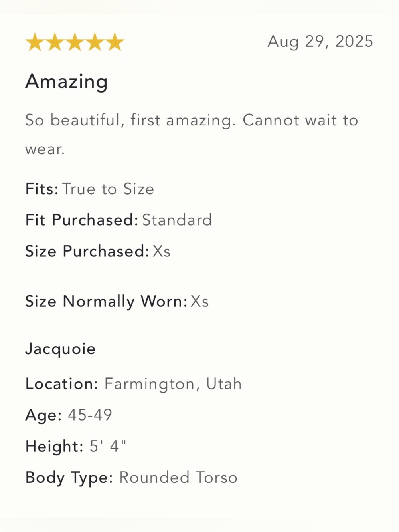Click the Height 5' 4" value
The height and width of the screenshot is (532, 399).
coord(108,446)
